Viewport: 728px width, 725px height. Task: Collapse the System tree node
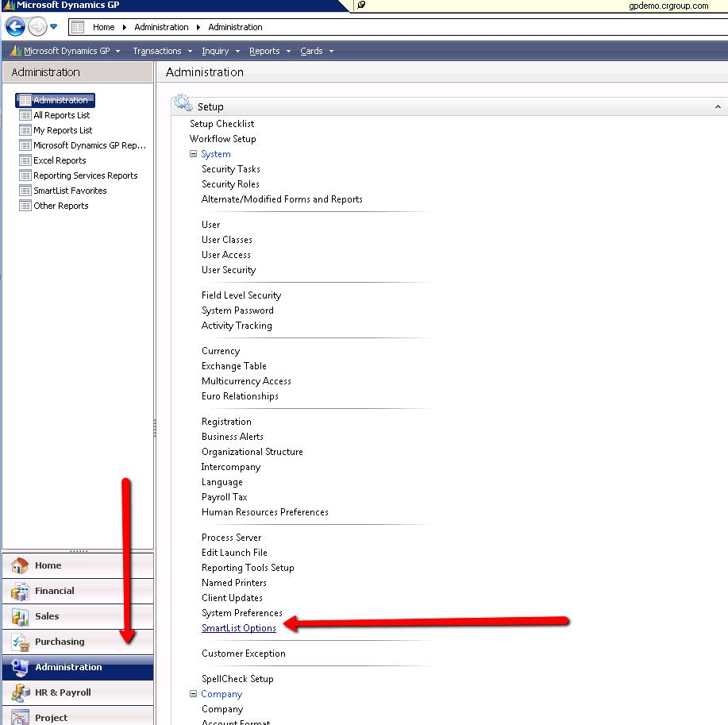click(192, 153)
